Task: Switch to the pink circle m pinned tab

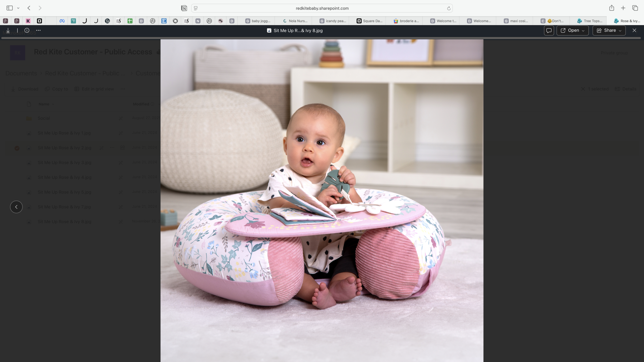Action: coord(220,21)
